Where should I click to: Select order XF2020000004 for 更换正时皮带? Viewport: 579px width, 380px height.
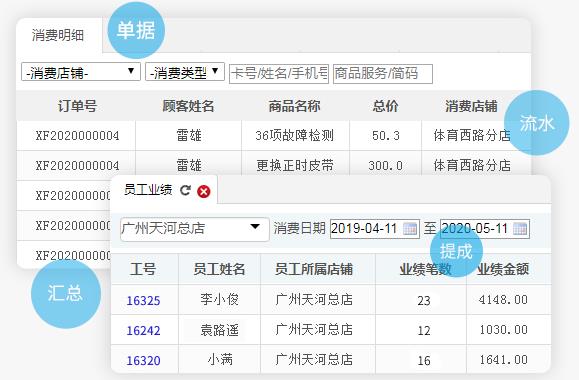(77, 165)
